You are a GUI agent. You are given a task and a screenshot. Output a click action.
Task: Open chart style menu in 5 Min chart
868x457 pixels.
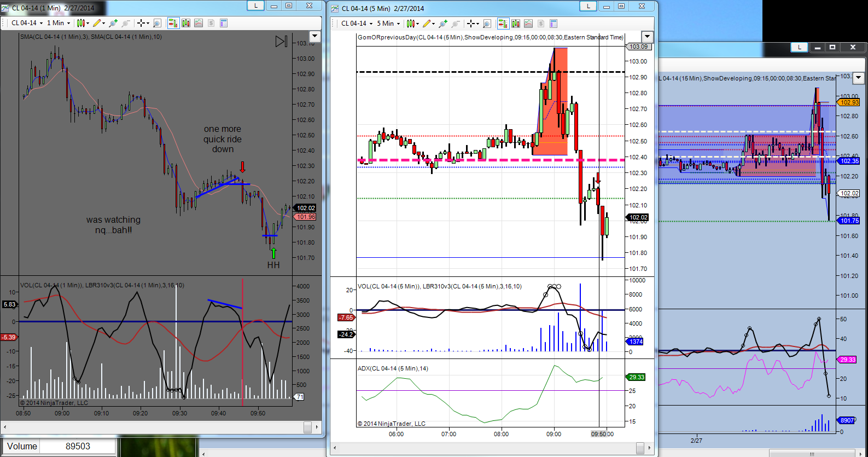[412, 24]
